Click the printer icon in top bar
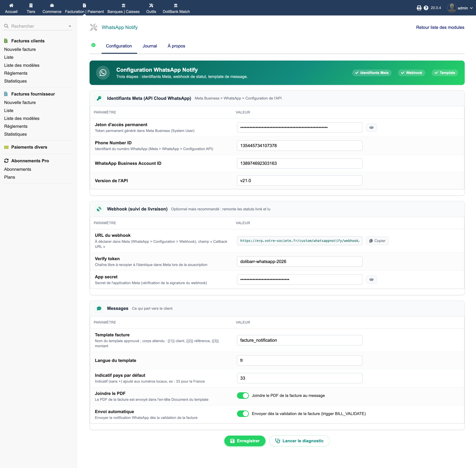 coord(419,8)
